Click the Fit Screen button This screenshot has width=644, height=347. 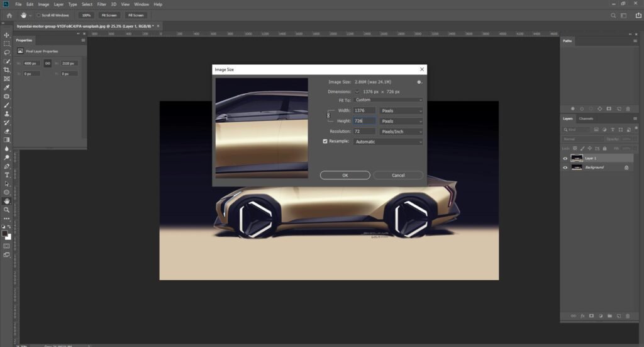109,15
